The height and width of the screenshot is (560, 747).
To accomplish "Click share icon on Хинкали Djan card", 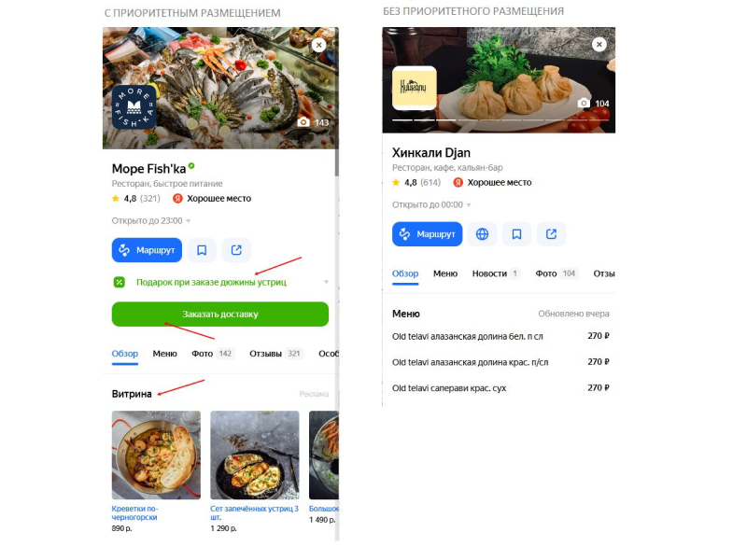I will coord(551,234).
